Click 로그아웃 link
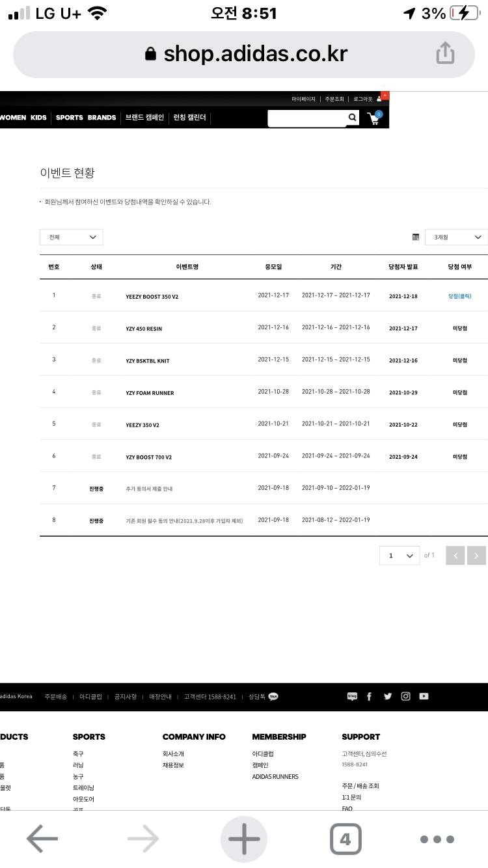Viewport: 488px width, 868px height. 363,100
